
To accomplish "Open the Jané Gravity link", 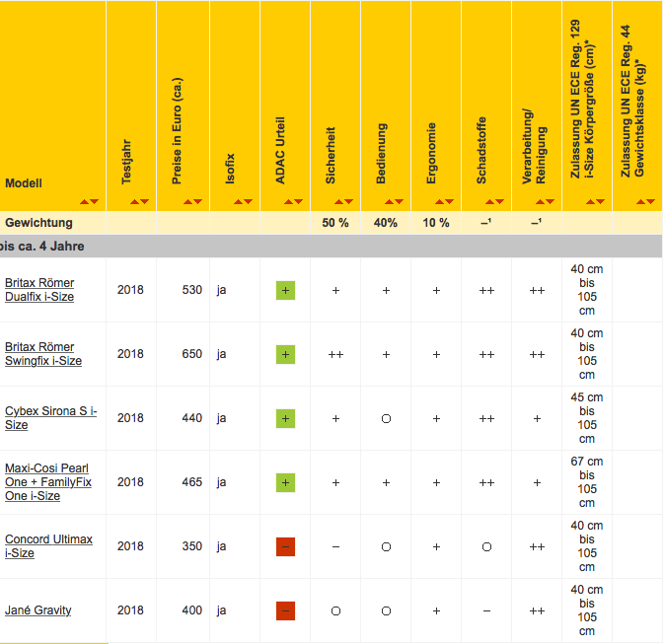I will [38, 610].
